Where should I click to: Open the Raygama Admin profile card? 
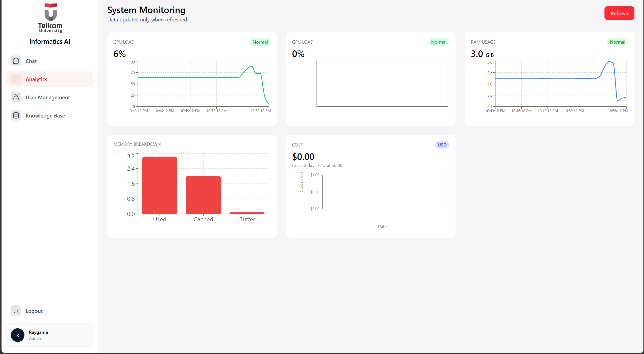(x=50, y=335)
